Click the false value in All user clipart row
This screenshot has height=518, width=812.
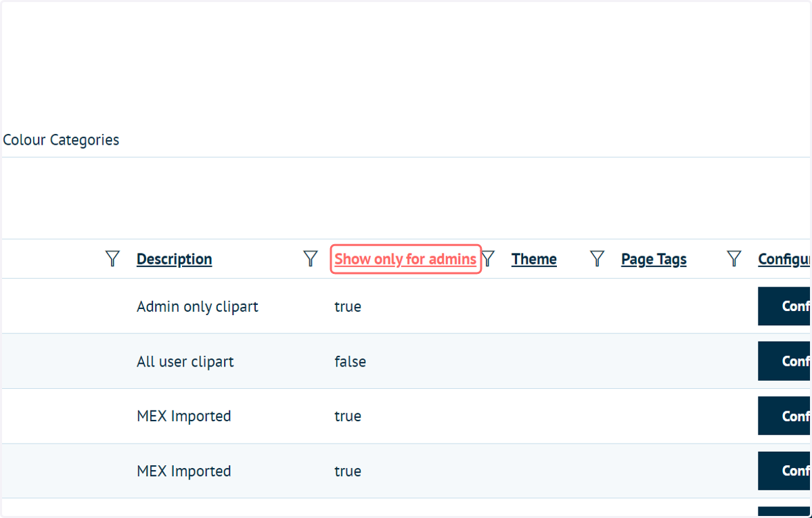(350, 361)
